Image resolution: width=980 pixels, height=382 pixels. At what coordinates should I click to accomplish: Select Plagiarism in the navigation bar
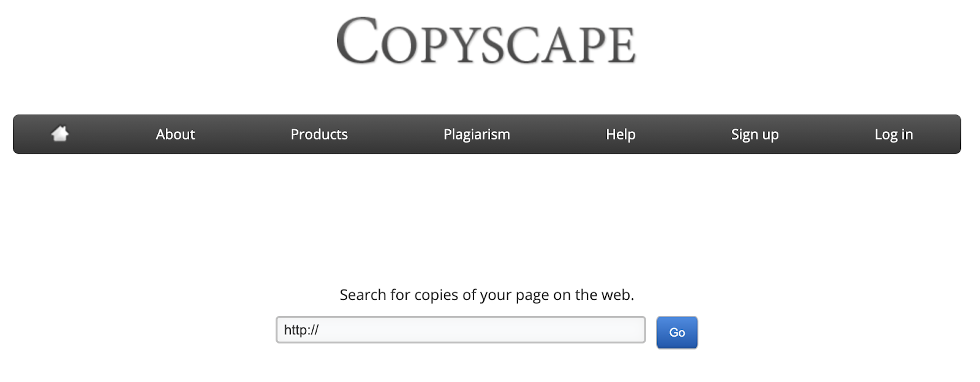pos(477,135)
